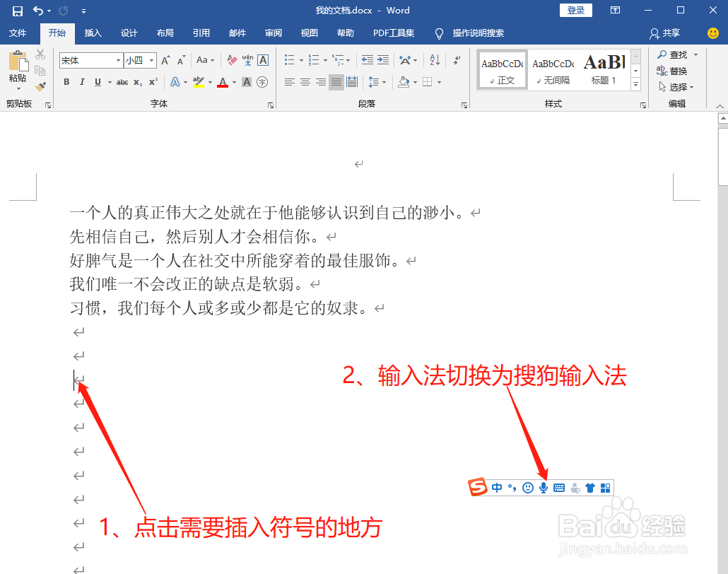The height and width of the screenshot is (574, 728).
Task: Open the font size dropdown showing 小四
Action: 151,61
